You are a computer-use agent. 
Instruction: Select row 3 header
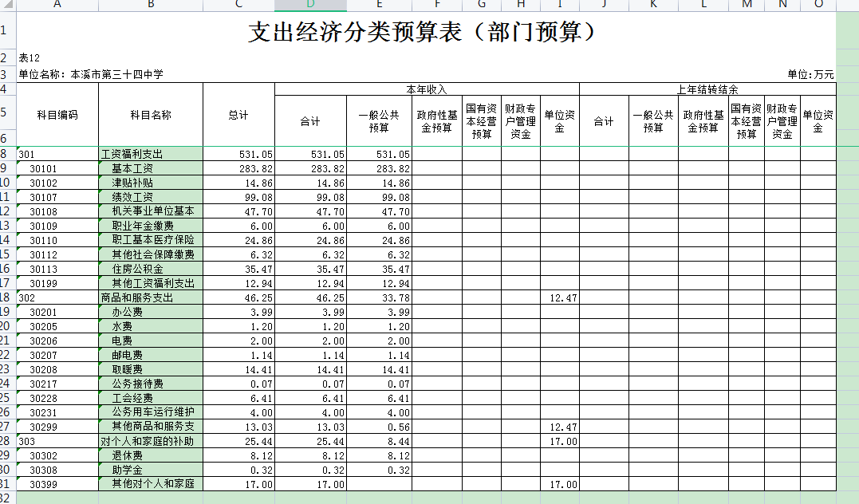coord(7,74)
